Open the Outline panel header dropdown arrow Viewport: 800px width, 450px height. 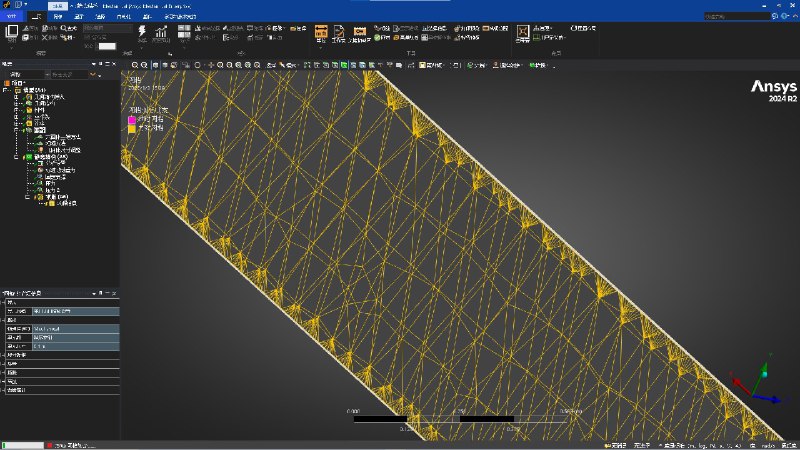[x=93, y=64]
